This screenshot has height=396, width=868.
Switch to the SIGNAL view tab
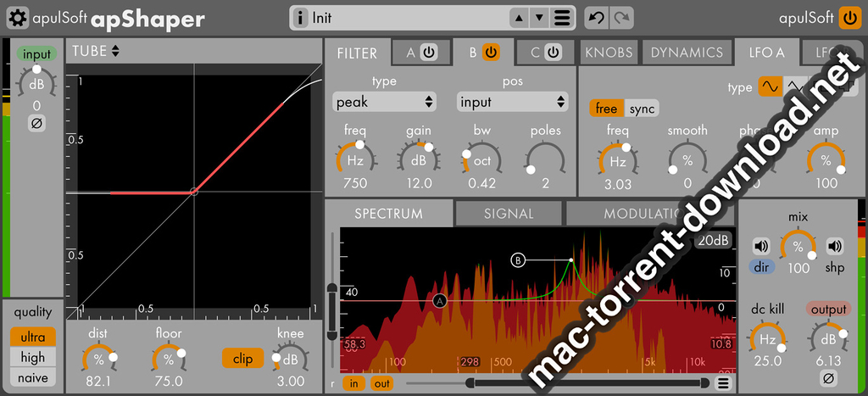pos(509,214)
